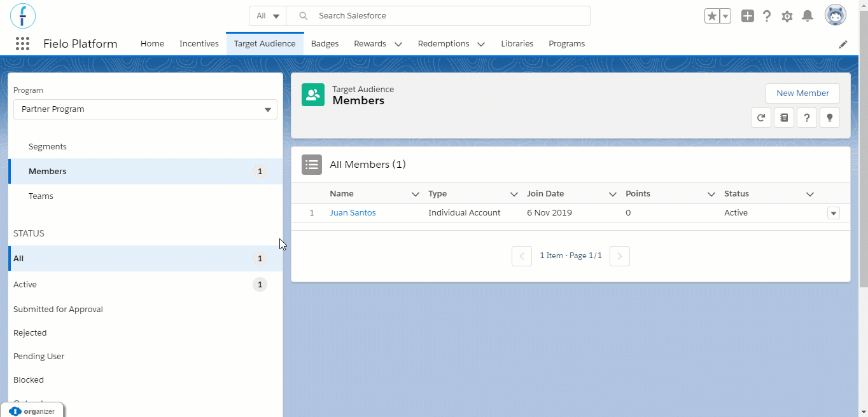
Task: Click the All Members list icon
Action: 312,165
